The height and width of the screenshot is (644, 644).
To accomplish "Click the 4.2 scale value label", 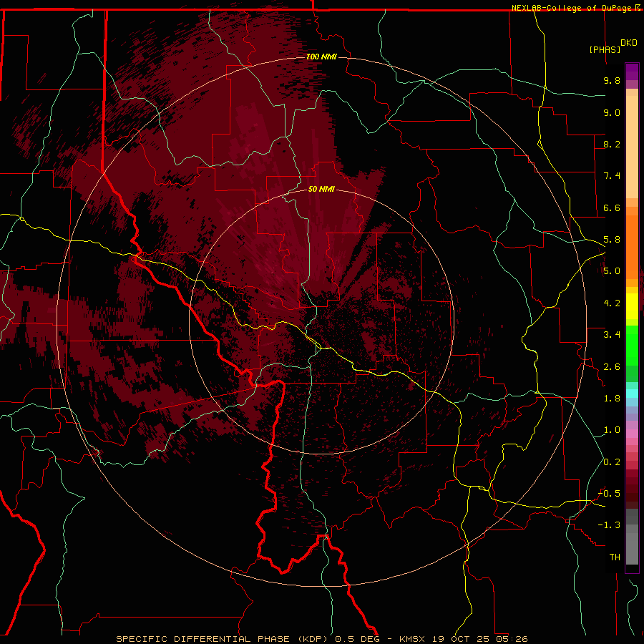I will 612,303.
